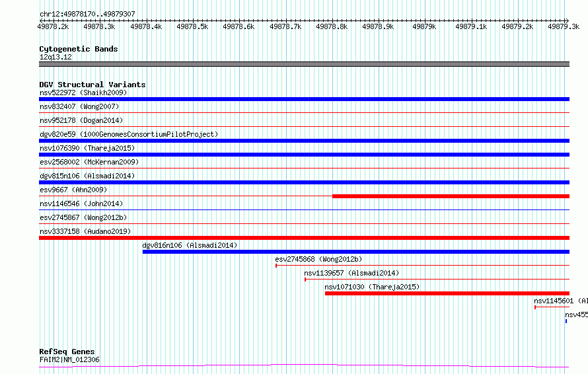Click the nsv1145601 red start marker
The image size is (588, 374).
(535, 307)
